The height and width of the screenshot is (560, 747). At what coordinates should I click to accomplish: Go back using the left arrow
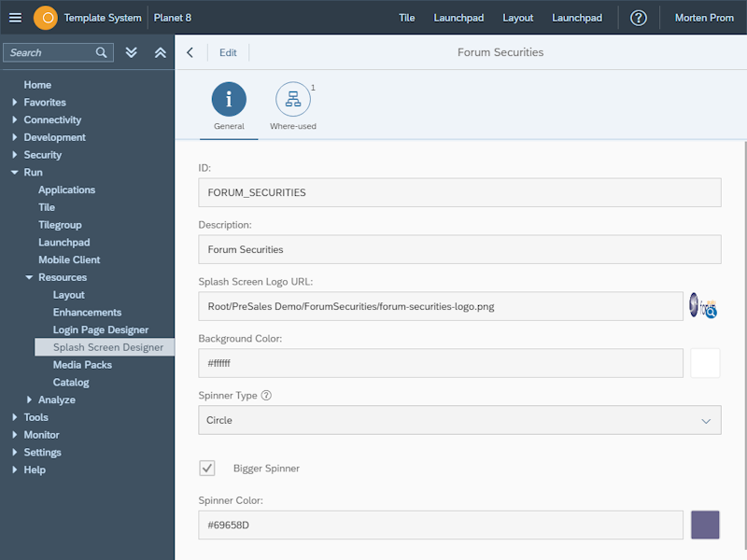click(190, 52)
